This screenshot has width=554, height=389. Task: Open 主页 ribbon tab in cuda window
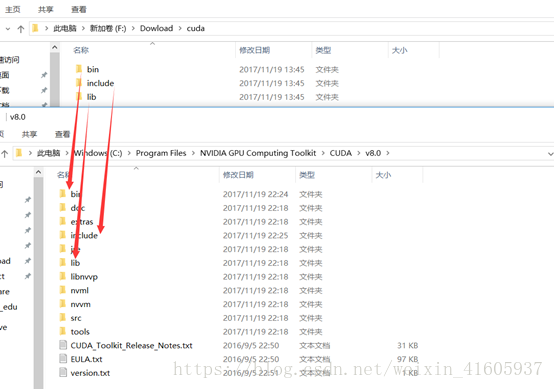pyautogui.click(x=13, y=10)
